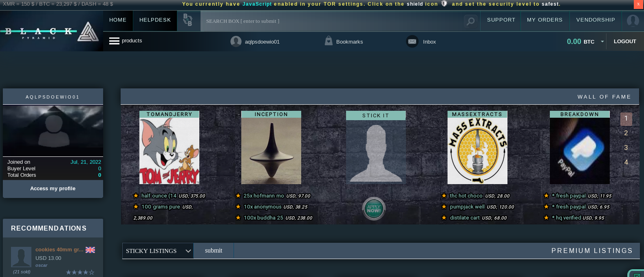The width and height of the screenshot is (644, 277).
Task: Click the round Apply Now badge
Action: tap(373, 209)
